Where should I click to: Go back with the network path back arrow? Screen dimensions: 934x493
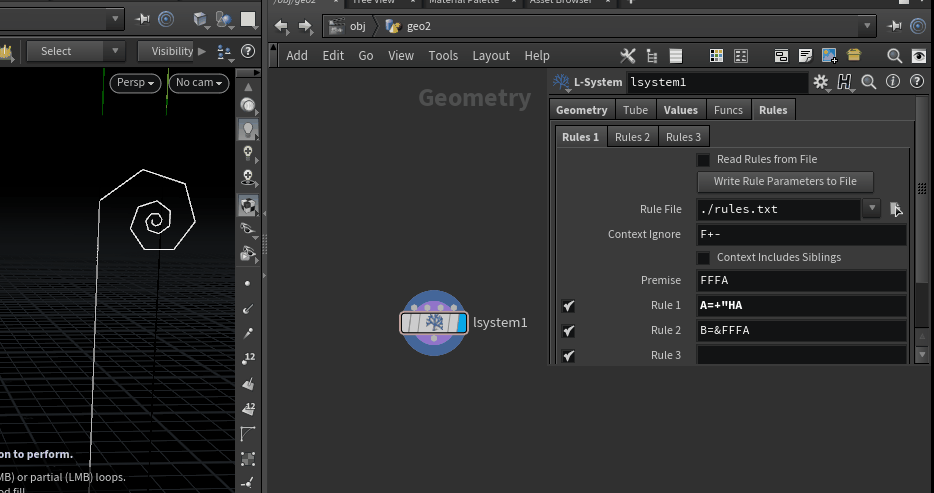pos(282,26)
